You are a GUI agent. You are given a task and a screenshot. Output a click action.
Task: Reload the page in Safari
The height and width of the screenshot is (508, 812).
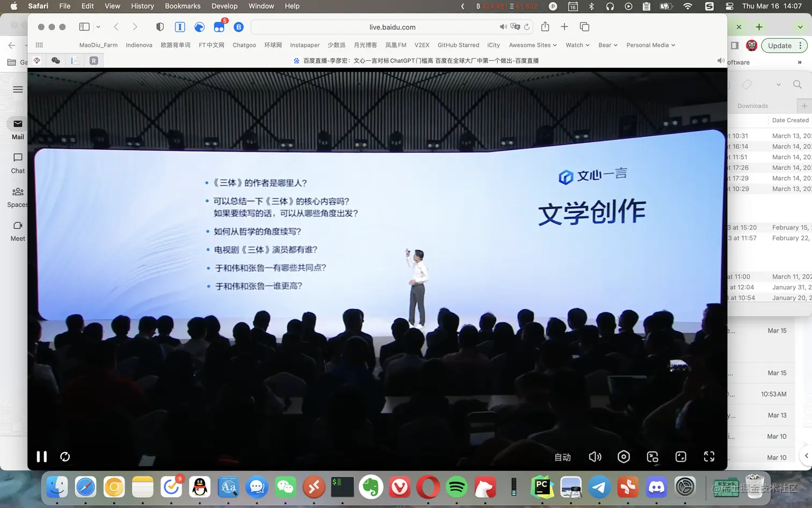527,27
